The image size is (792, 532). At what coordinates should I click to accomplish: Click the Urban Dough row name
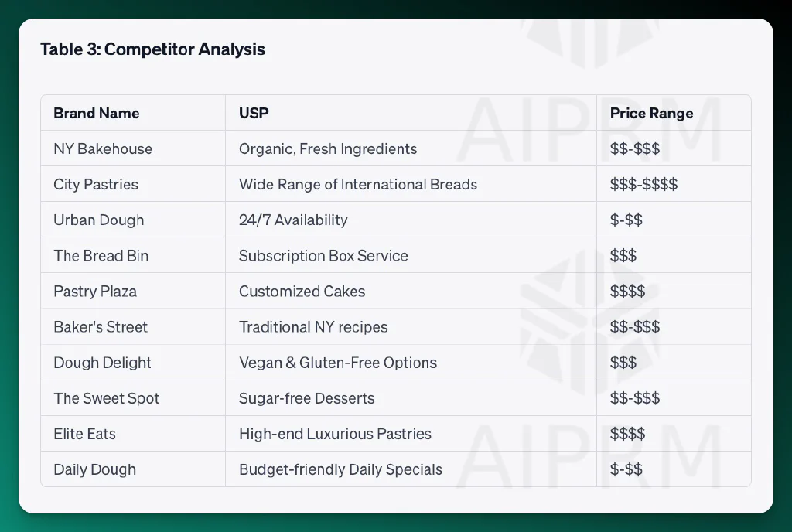[x=99, y=220]
